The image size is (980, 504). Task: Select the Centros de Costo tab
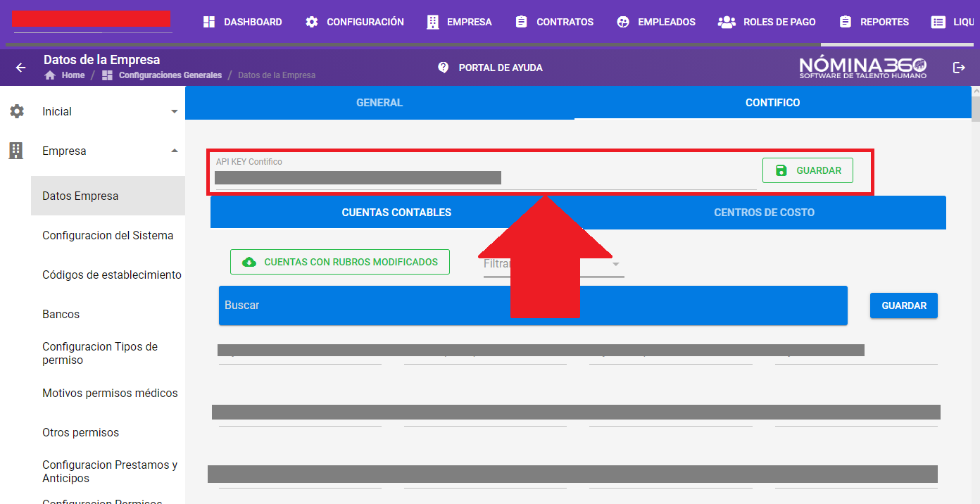tap(764, 212)
